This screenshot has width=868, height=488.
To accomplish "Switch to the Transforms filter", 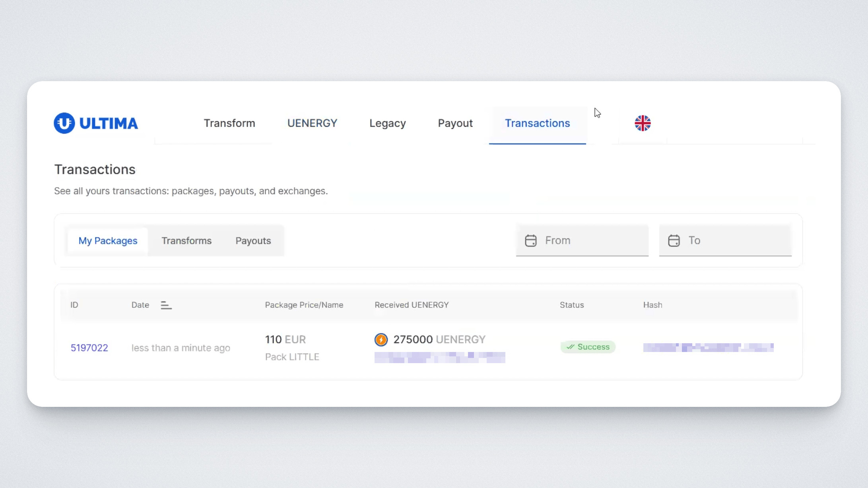I will (186, 241).
